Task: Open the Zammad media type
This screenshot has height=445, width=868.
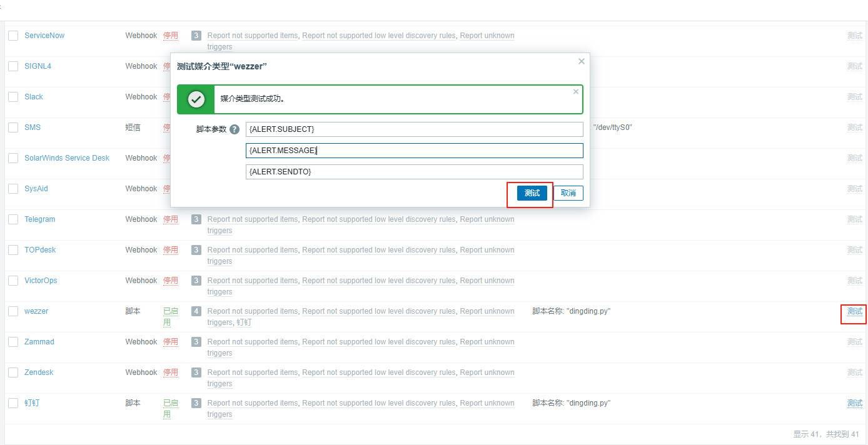Action: click(x=39, y=342)
